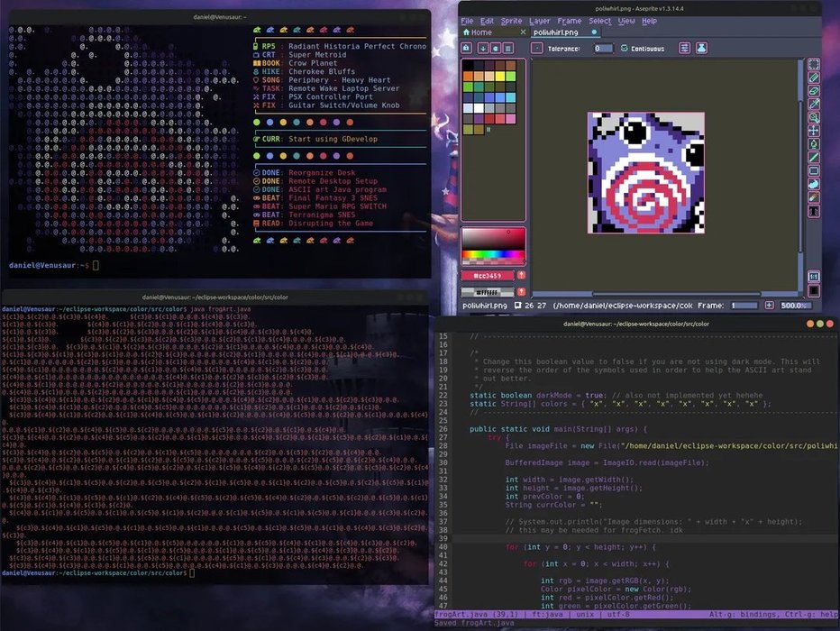This screenshot has width=840, height=631.
Task: Click 'Crow Planet' in top terminal
Action: coord(313,63)
